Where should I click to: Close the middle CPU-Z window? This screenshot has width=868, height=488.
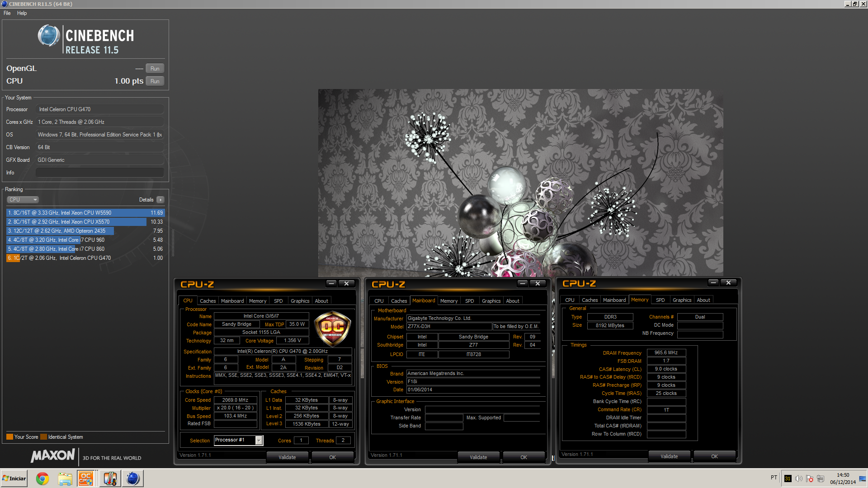(538, 283)
